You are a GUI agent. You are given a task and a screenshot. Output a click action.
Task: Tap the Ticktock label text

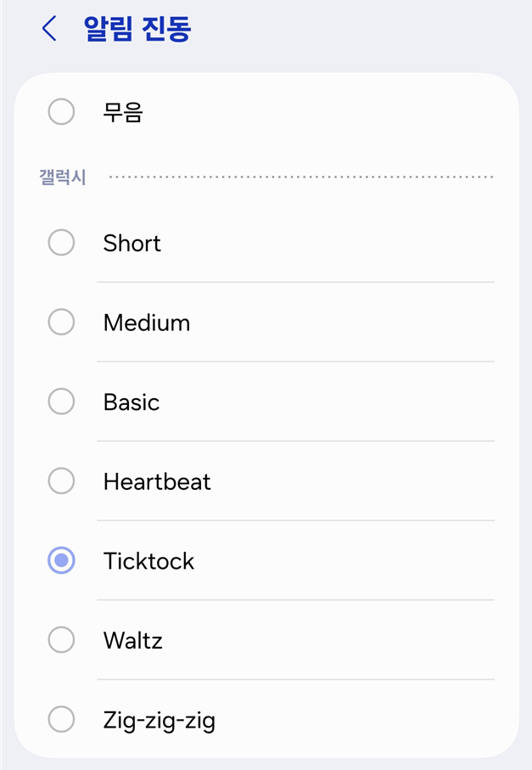[149, 560]
